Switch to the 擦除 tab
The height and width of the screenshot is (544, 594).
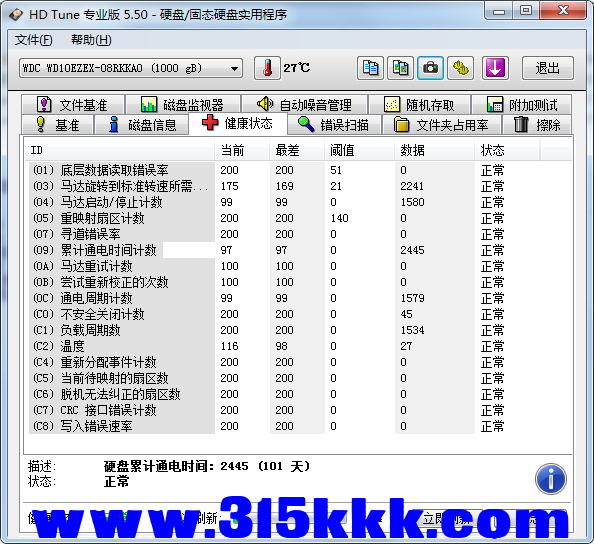pos(537,125)
